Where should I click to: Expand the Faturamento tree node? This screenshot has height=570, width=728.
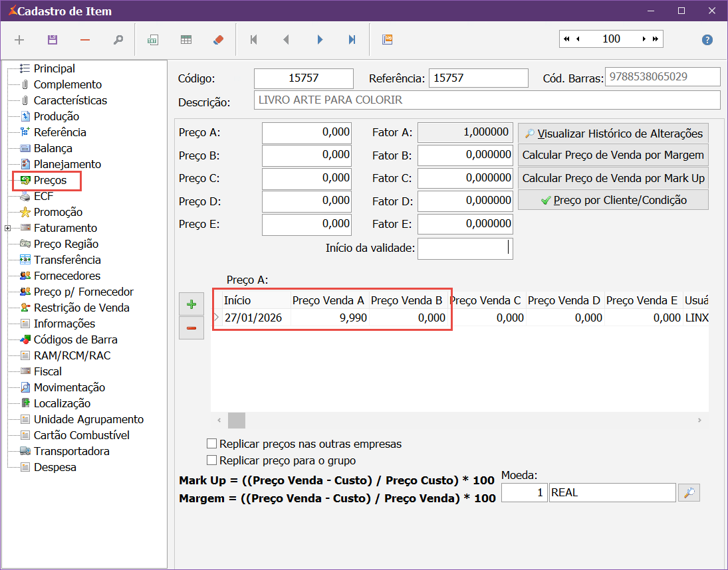pos(7,228)
